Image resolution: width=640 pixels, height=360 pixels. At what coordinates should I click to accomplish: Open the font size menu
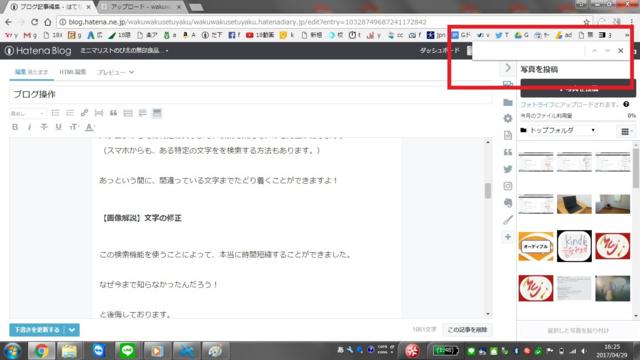coord(74,127)
